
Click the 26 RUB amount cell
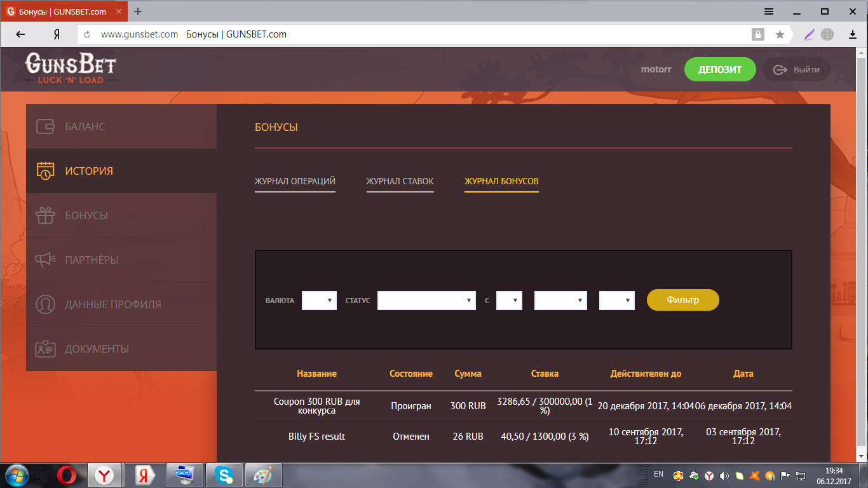pos(468,437)
